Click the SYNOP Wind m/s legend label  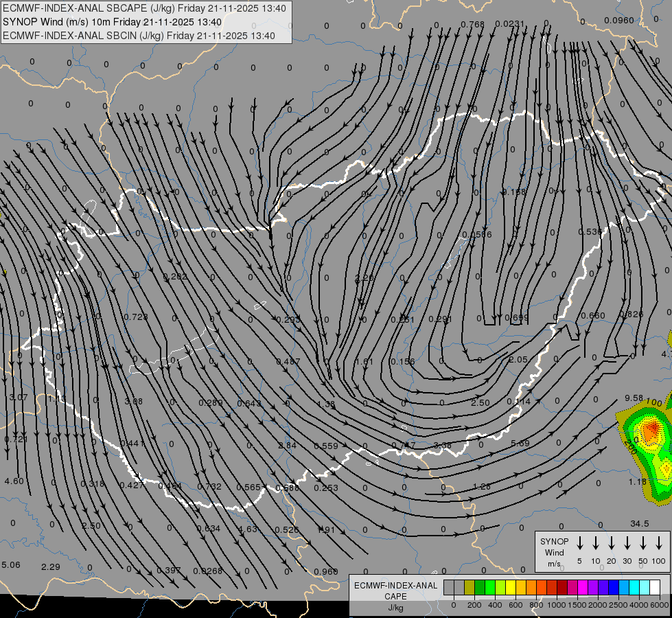(x=554, y=552)
